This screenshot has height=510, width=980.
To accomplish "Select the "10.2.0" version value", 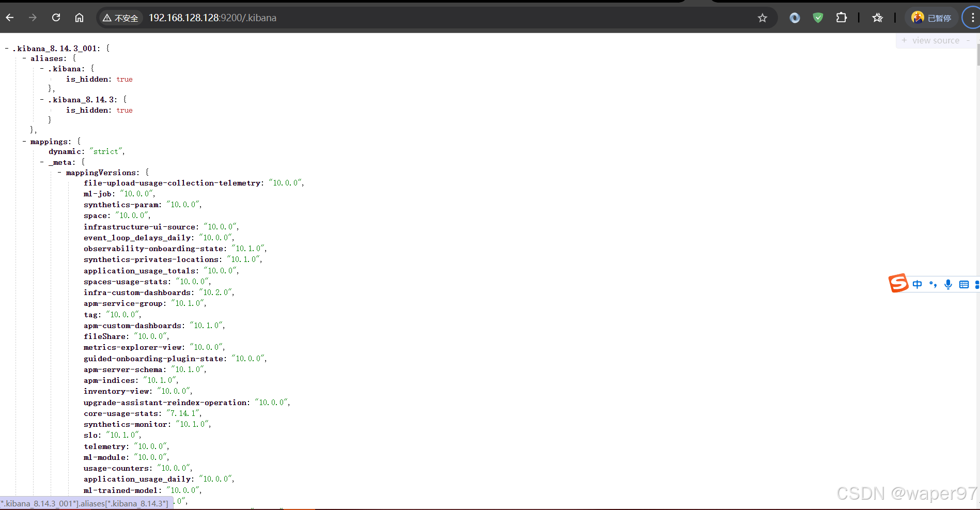I will click(216, 292).
